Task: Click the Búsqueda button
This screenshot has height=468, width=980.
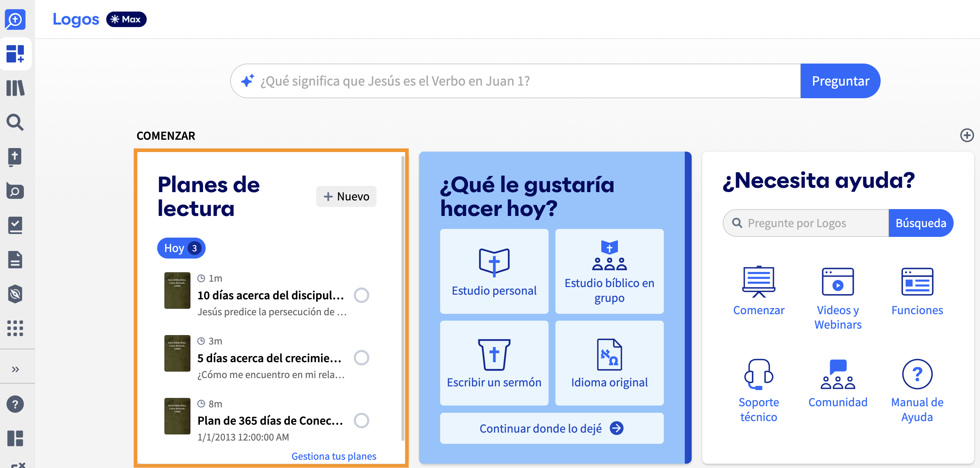Action: pyautogui.click(x=921, y=223)
